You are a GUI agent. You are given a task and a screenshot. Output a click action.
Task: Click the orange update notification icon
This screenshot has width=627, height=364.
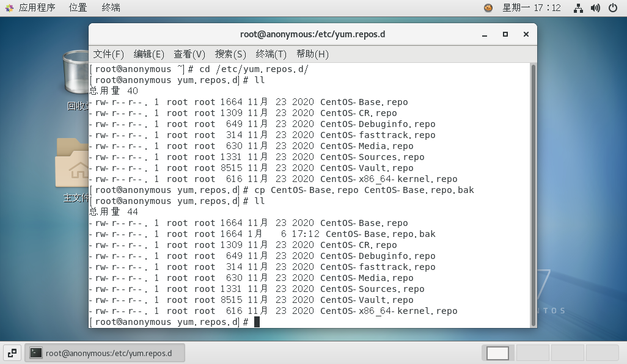[488, 7]
